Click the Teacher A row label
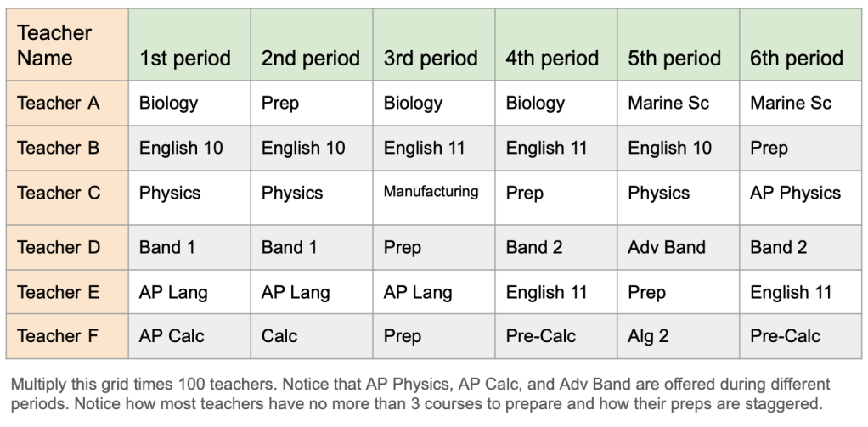Viewport: 868px width, 427px height. click(x=59, y=104)
